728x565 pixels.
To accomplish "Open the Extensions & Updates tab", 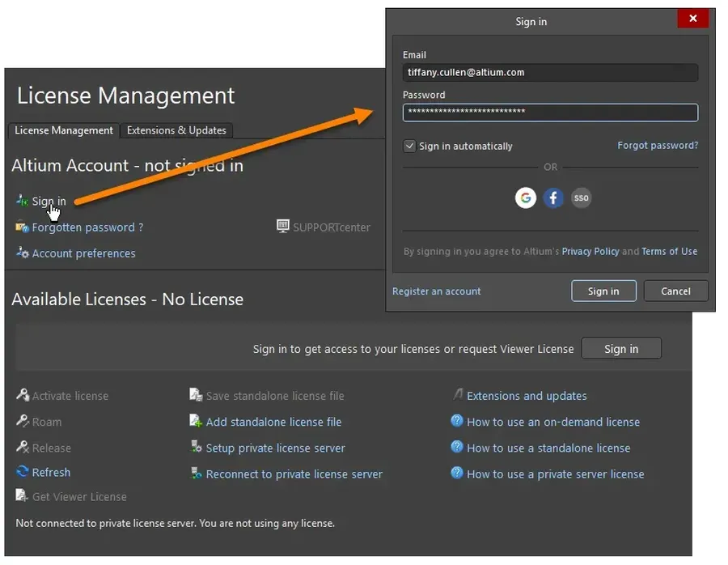I will 176,130.
